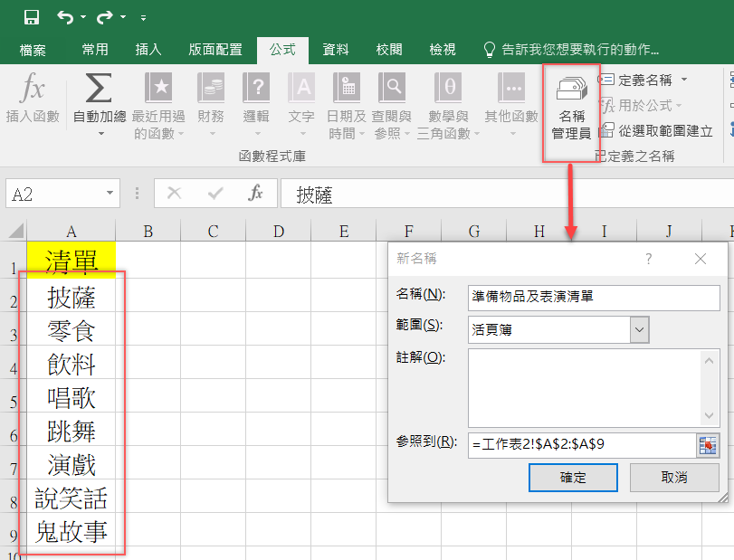
Task: Click the Insert Function (插入函數) icon
Action: click(x=32, y=90)
